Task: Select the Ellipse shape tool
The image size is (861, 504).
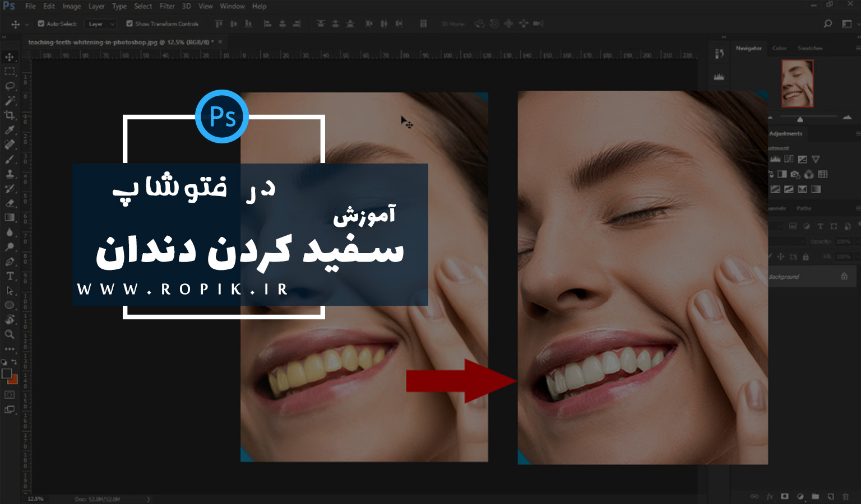Action: pos(10,305)
